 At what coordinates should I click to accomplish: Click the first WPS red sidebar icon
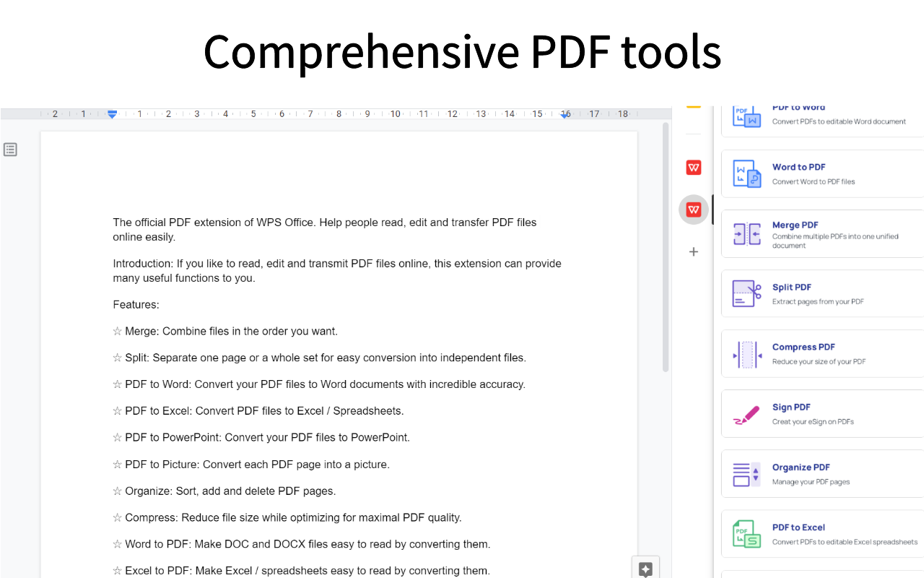694,168
